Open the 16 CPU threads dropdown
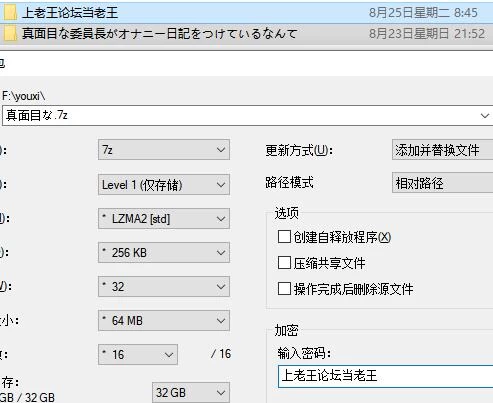The height and width of the screenshot is (403, 493). (x=138, y=355)
